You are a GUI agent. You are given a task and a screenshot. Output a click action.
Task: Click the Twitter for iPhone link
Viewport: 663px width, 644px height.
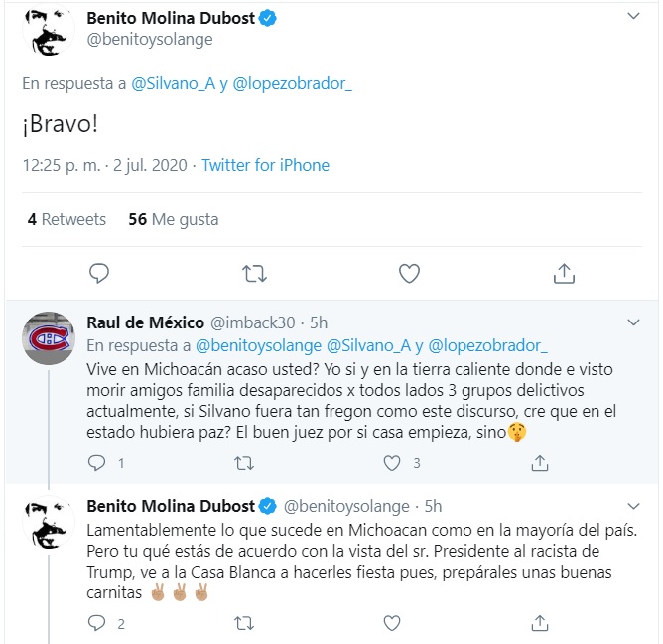pos(265,165)
